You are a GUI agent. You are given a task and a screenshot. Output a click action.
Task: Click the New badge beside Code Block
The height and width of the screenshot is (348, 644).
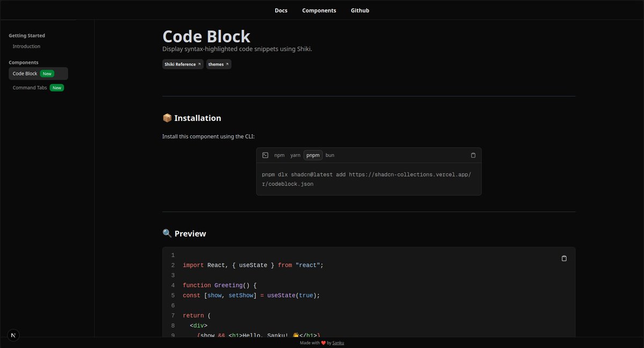click(x=47, y=74)
